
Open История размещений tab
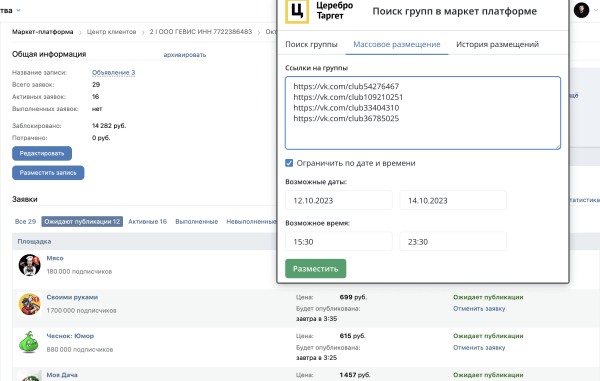coord(497,44)
